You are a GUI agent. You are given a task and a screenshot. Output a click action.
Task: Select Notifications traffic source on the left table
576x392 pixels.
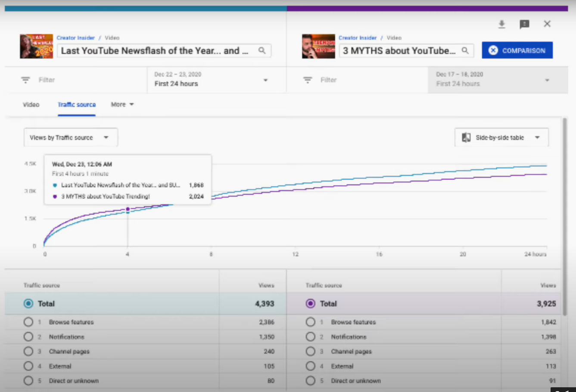coord(28,336)
